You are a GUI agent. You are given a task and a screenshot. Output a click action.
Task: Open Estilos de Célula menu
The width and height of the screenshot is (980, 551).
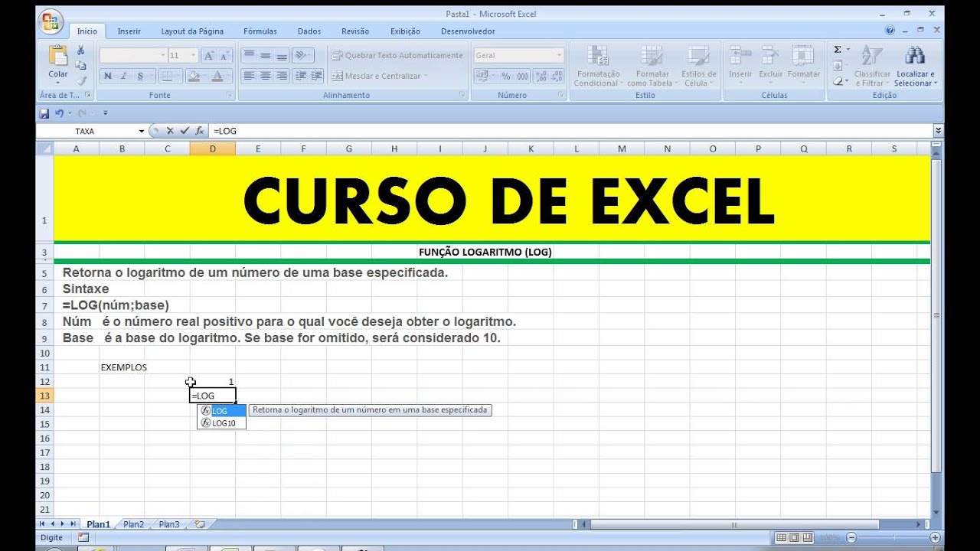(698, 66)
